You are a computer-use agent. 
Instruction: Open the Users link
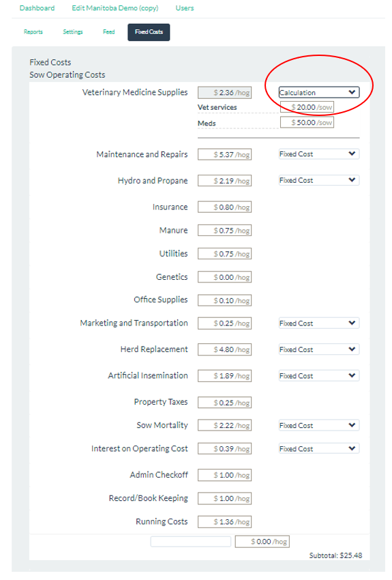[x=184, y=8]
